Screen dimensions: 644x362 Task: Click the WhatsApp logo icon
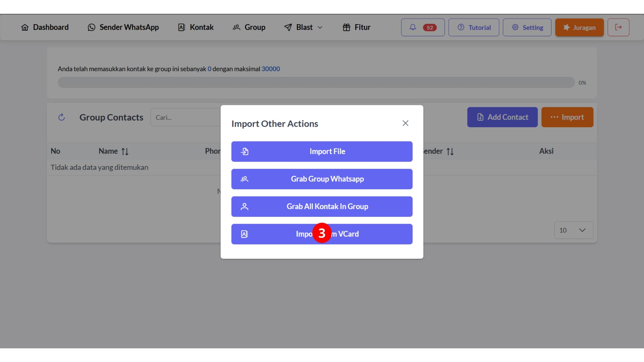point(92,27)
